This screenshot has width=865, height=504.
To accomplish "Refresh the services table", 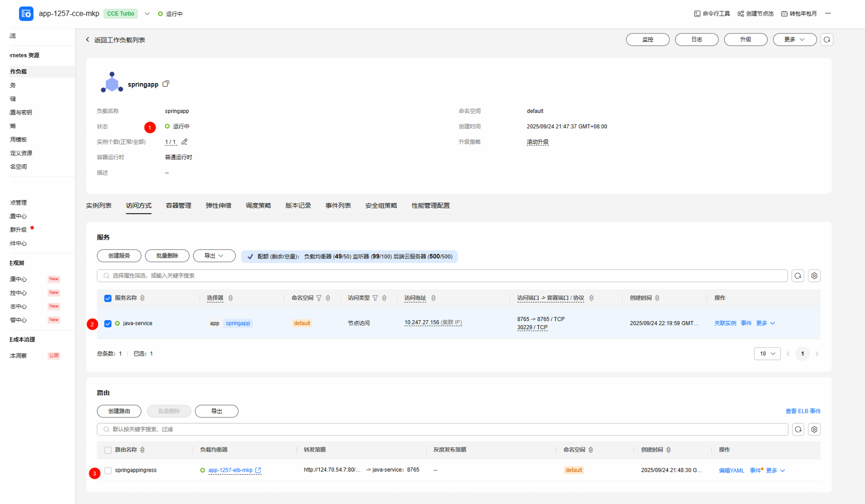I will (x=798, y=276).
